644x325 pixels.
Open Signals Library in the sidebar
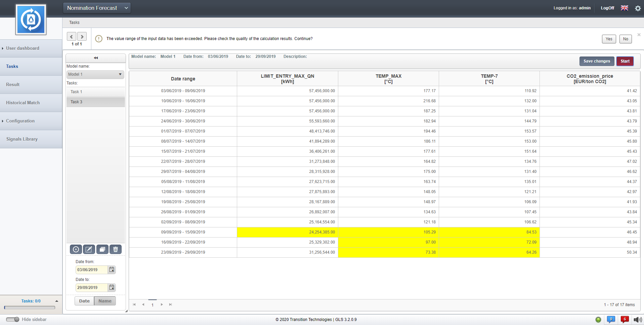point(22,139)
